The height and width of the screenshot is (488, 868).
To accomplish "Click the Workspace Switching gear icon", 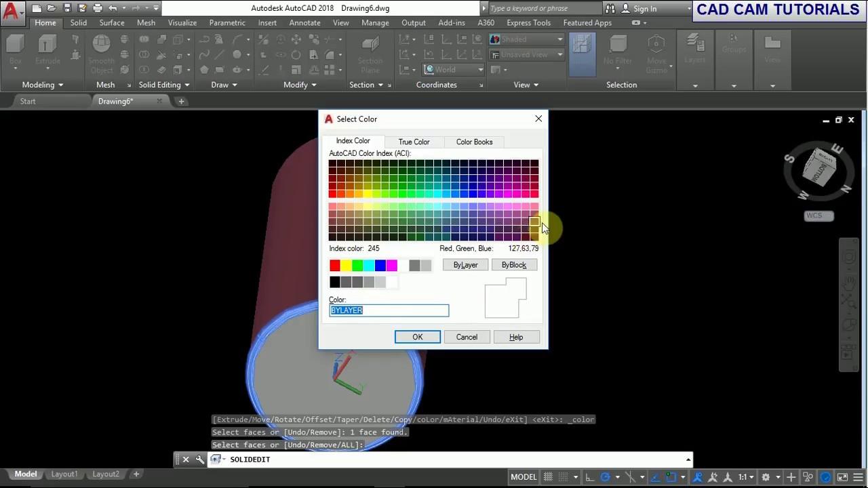I will point(766,477).
